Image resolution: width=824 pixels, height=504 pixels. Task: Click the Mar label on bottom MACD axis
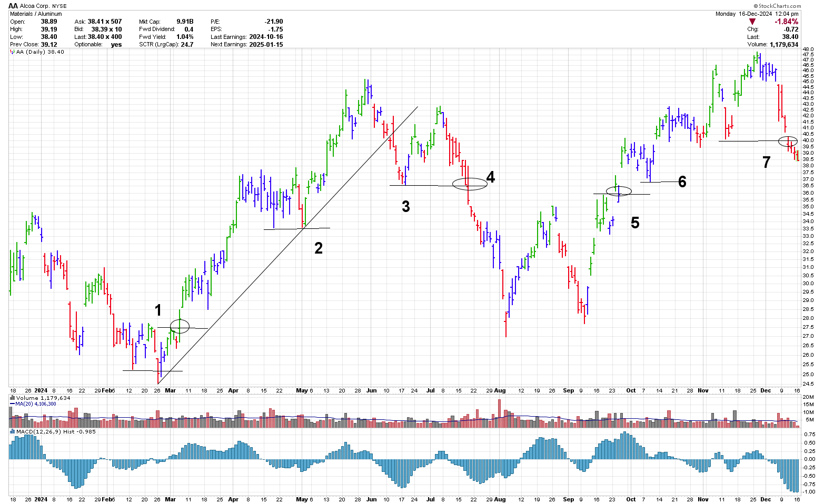[171, 500]
